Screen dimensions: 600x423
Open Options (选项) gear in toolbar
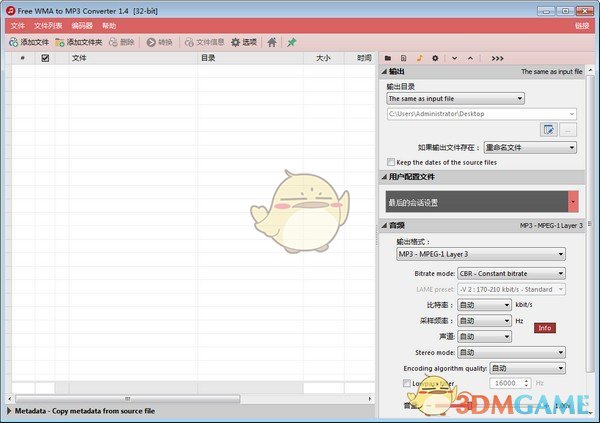pos(244,42)
